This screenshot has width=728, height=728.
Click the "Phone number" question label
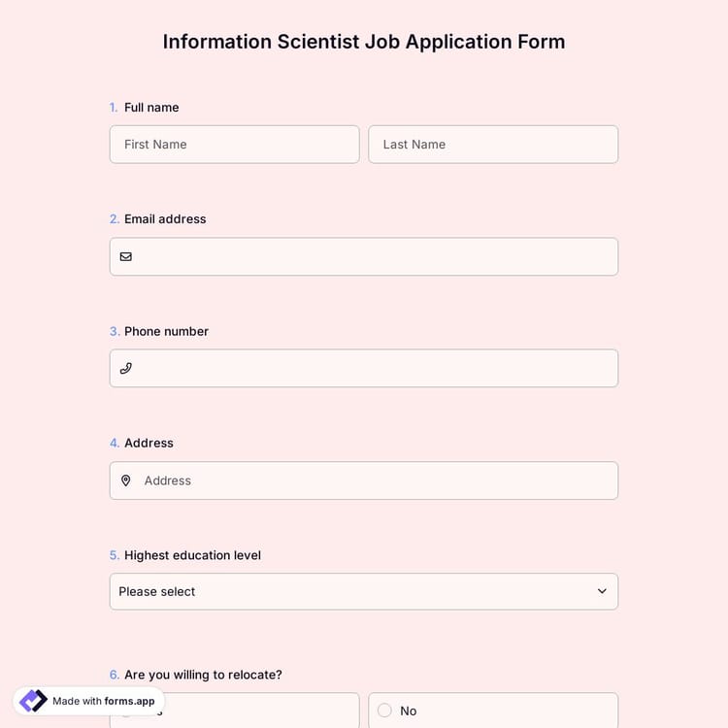(x=166, y=331)
